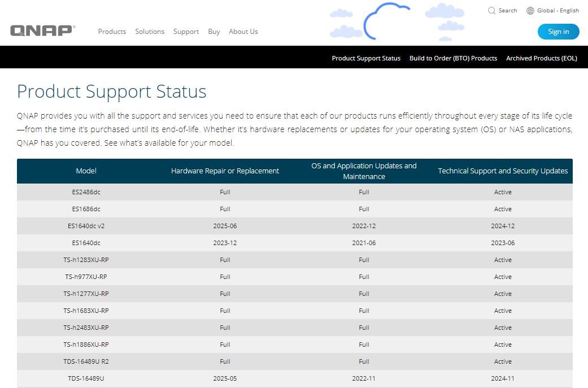
Task: Click OS and Application Updates and Maintenance header
Action: pyautogui.click(x=364, y=171)
